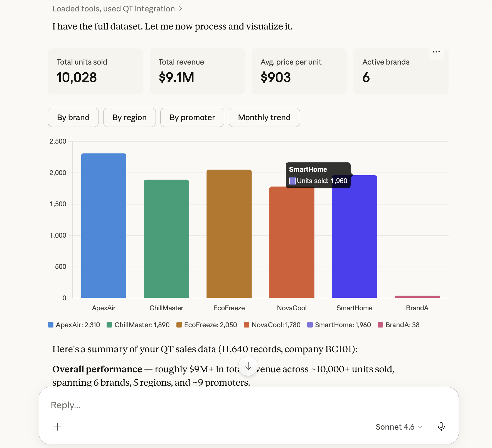Switch to the By region tab
This screenshot has height=448, width=492.
tap(129, 117)
